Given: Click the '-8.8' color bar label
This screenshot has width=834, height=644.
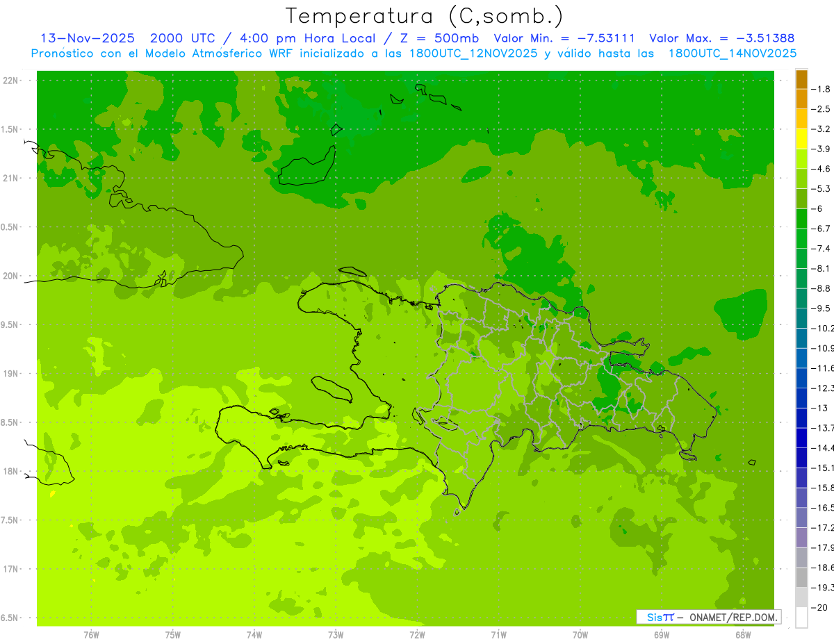Looking at the screenshot, I should 821,288.
